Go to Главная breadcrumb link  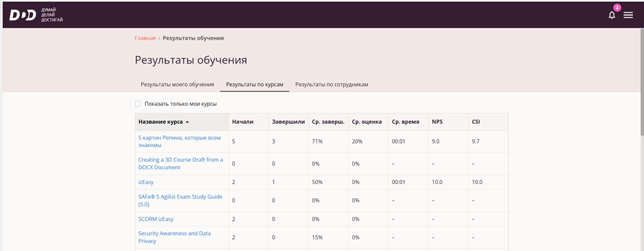click(x=145, y=38)
